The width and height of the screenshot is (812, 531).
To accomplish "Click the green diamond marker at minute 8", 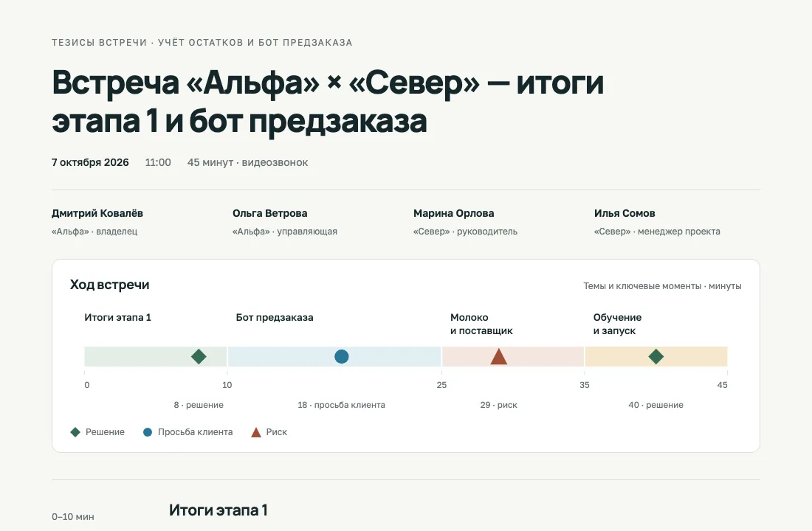I will point(199,357).
